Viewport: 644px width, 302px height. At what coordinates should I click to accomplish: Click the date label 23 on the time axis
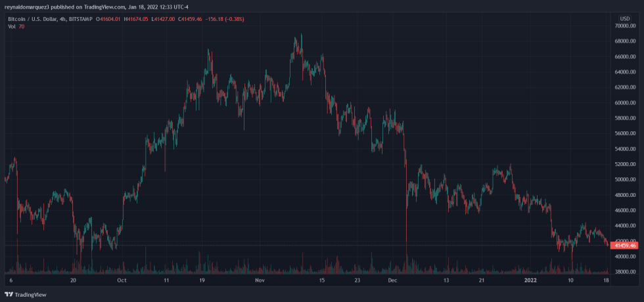pos(357,281)
